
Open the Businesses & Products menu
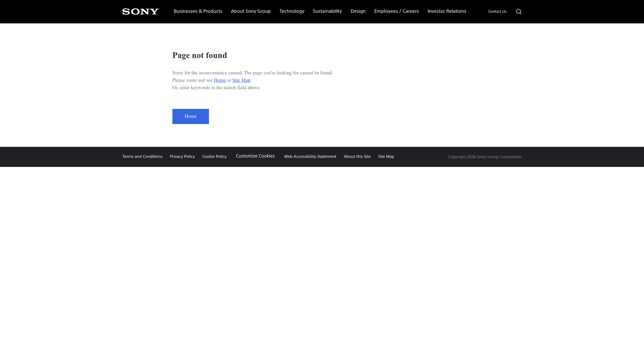pyautogui.click(x=198, y=11)
